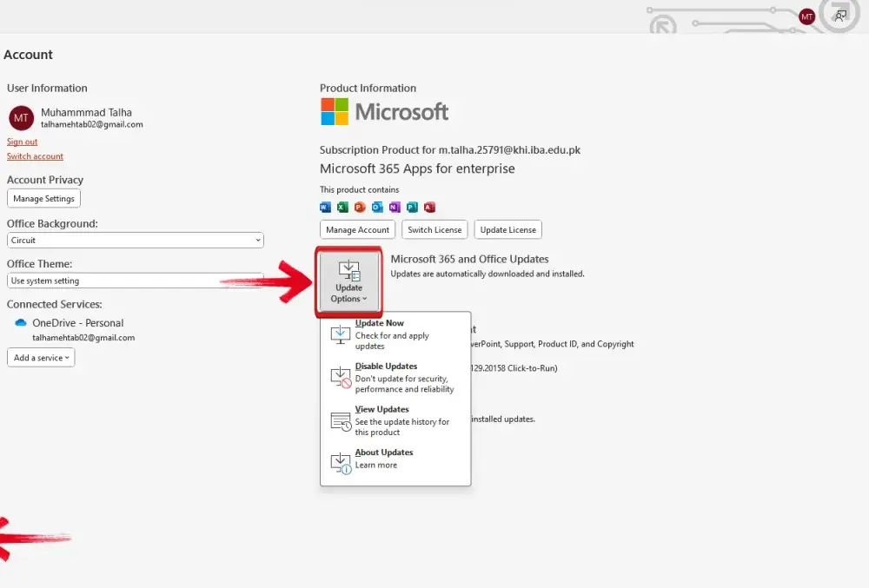
Task: Click the Manage Account button
Action: click(x=357, y=230)
